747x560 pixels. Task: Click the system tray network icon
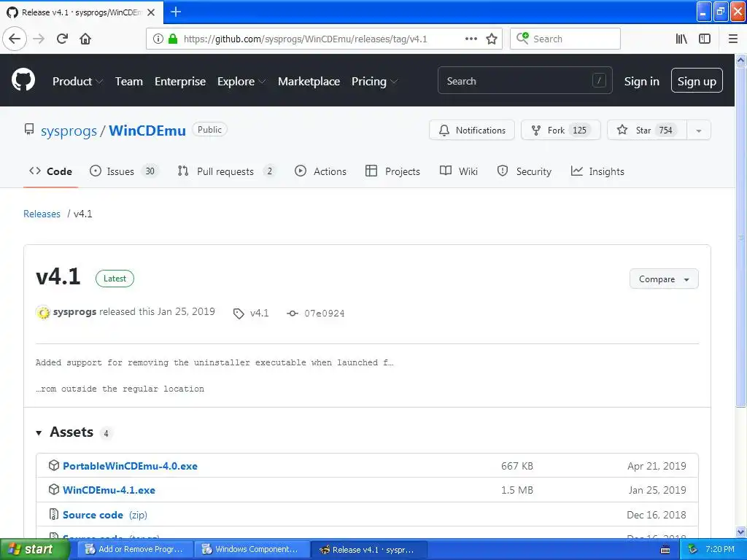692,549
